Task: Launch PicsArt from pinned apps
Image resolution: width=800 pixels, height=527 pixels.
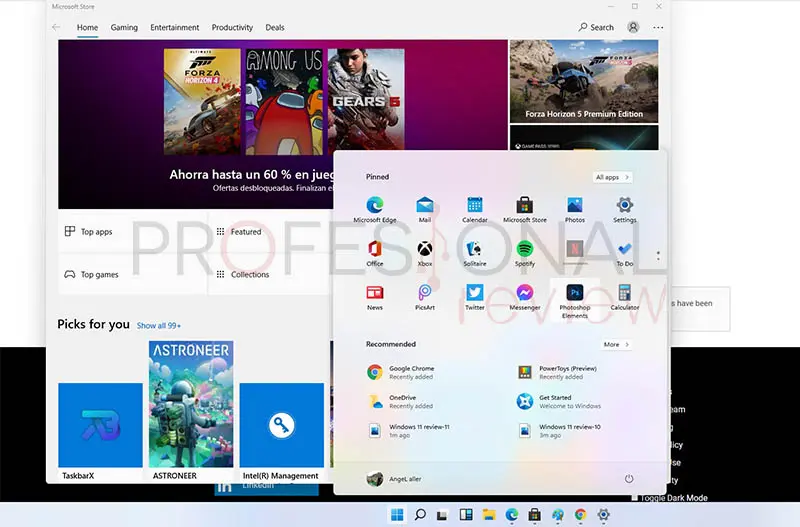Action: pyautogui.click(x=424, y=297)
